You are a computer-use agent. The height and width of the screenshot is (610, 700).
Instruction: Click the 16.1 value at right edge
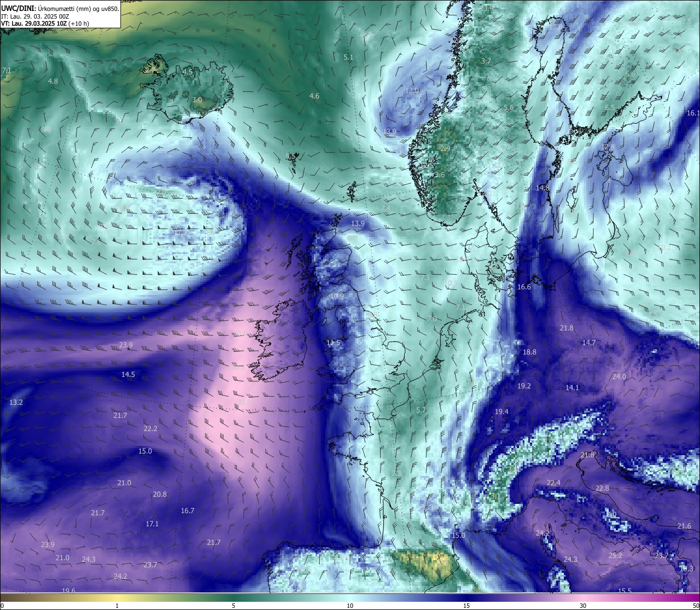693,113
